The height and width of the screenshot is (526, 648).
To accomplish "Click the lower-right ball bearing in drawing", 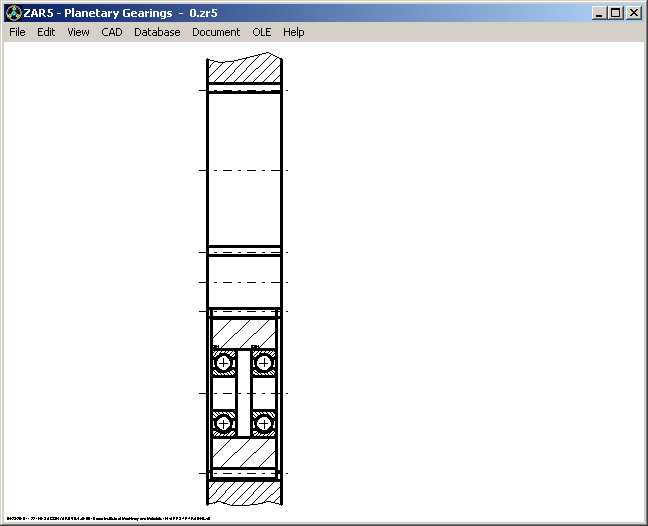I will pyautogui.click(x=264, y=424).
